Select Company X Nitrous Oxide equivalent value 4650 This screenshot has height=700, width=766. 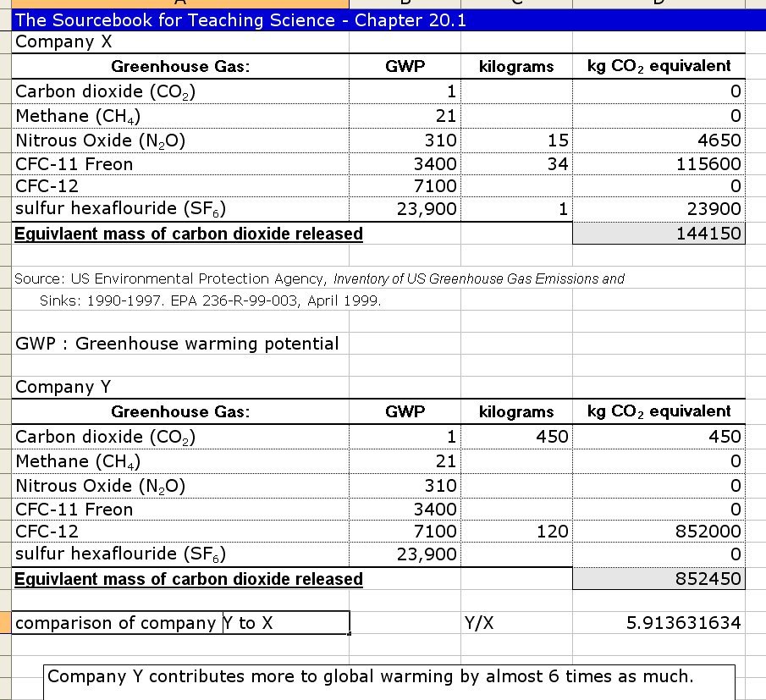(659, 141)
